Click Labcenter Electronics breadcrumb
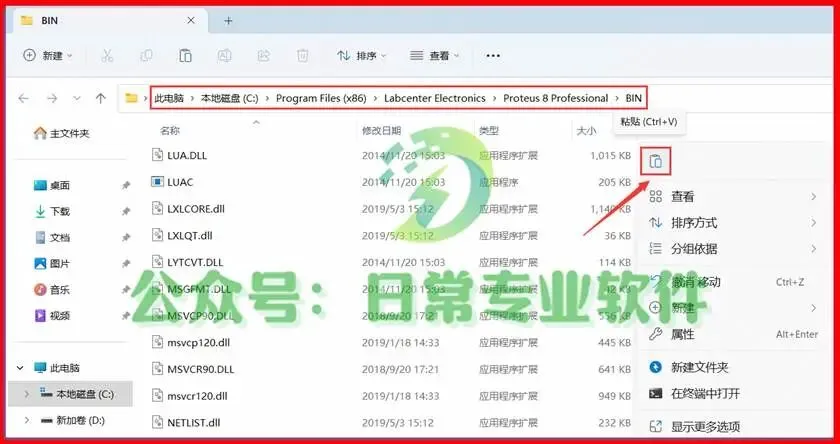 (x=434, y=99)
